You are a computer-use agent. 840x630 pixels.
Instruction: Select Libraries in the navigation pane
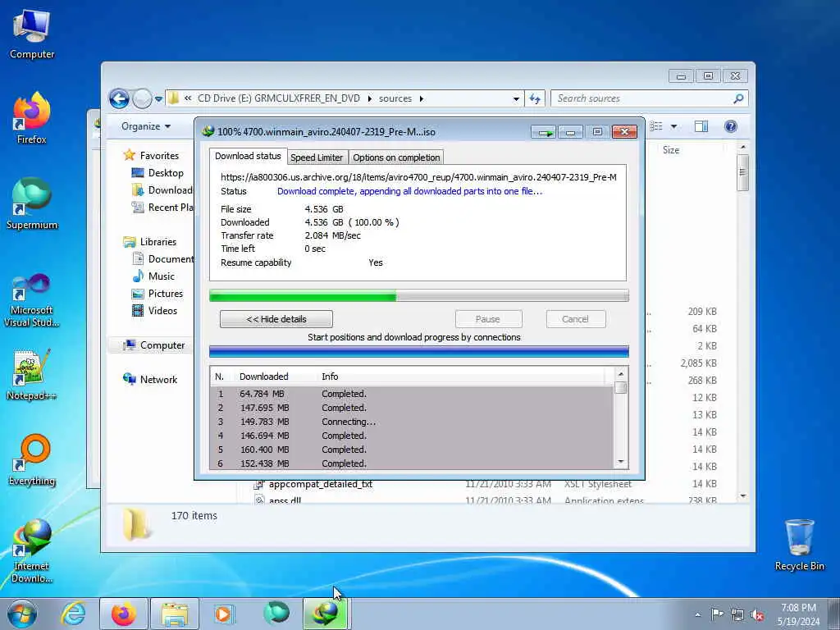tap(158, 242)
